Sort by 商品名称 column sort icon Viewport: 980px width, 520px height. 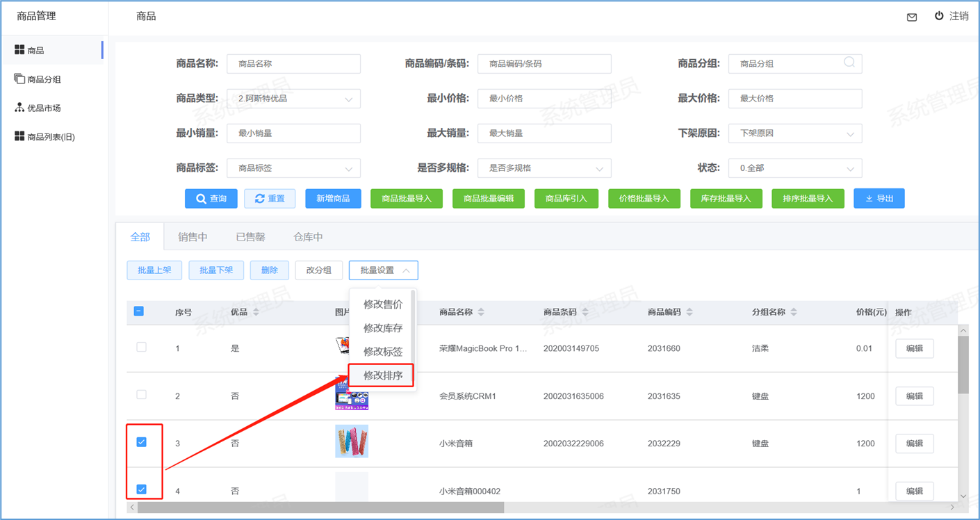coord(481,312)
